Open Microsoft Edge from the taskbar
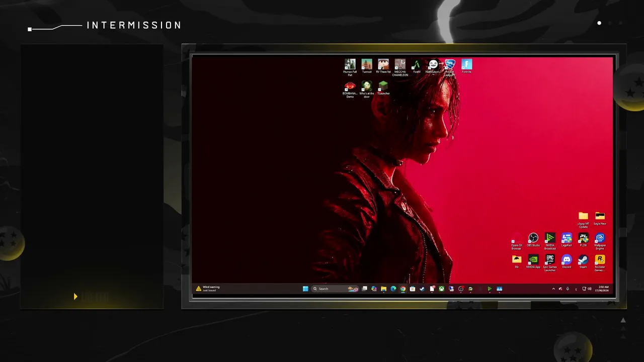The height and width of the screenshot is (362, 644). pos(393,289)
